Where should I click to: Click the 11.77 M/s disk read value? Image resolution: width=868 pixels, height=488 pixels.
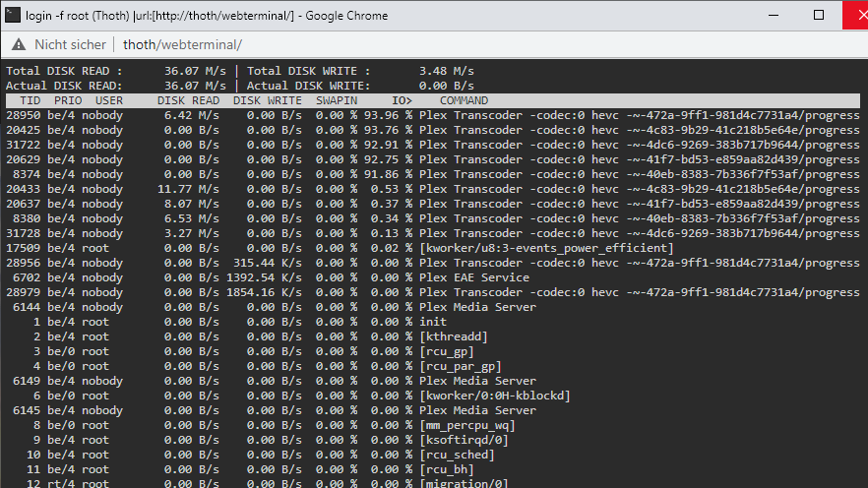tap(188, 189)
